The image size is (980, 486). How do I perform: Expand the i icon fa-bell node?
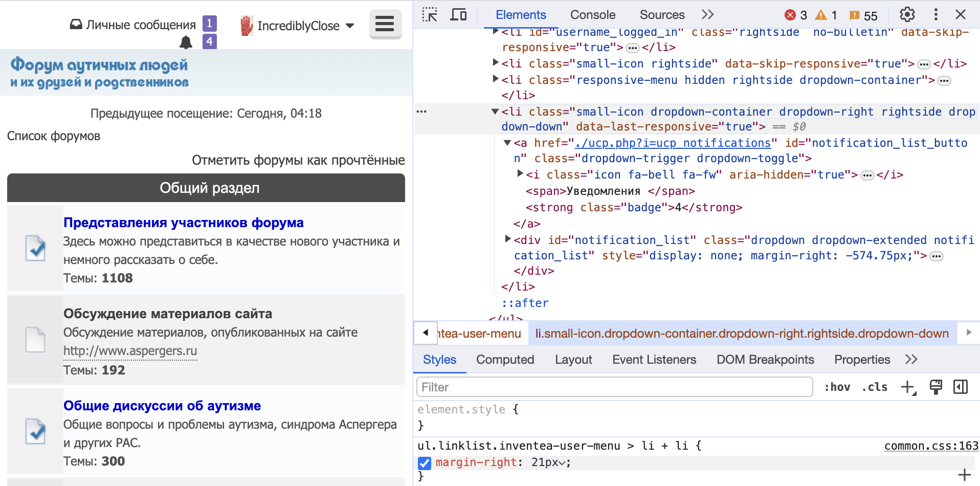click(x=520, y=173)
